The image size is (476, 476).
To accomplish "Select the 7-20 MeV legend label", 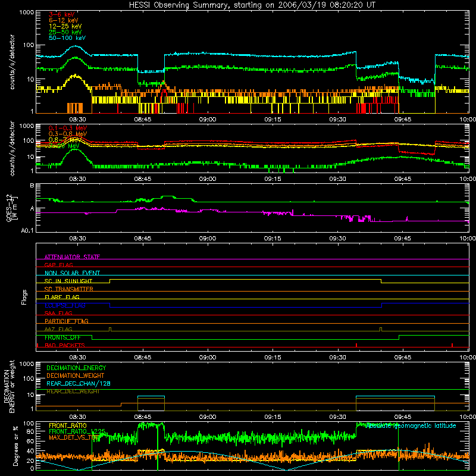I will (x=64, y=146).
